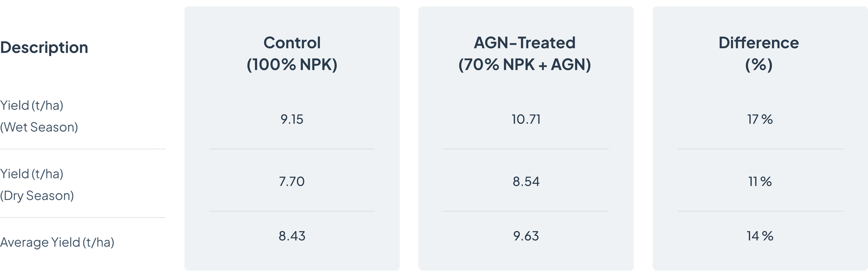Click the (100% NPK) subtitle text

pos(292,64)
